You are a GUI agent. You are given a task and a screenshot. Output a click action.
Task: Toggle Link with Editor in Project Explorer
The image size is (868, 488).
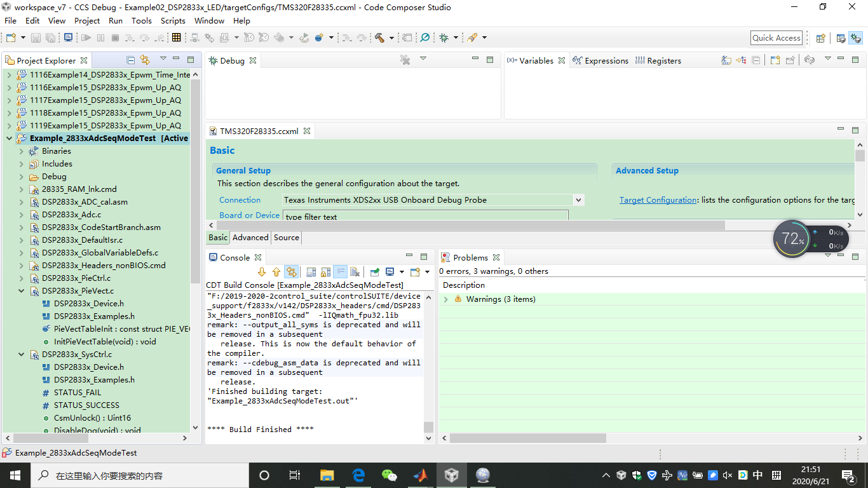[146, 59]
